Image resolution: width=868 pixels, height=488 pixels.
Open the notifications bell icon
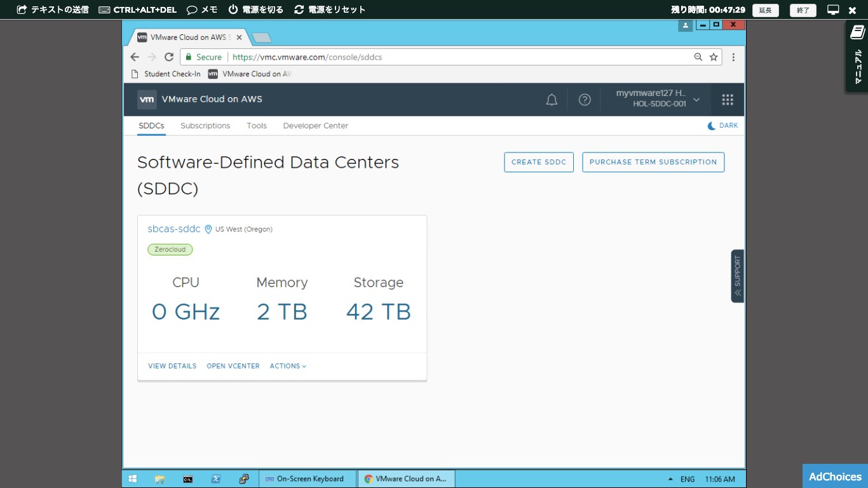pos(552,100)
